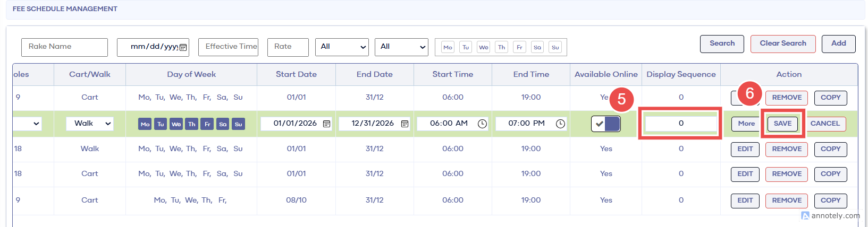Toggle Sa day filter in search bar
The width and height of the screenshot is (868, 227).
(x=537, y=47)
